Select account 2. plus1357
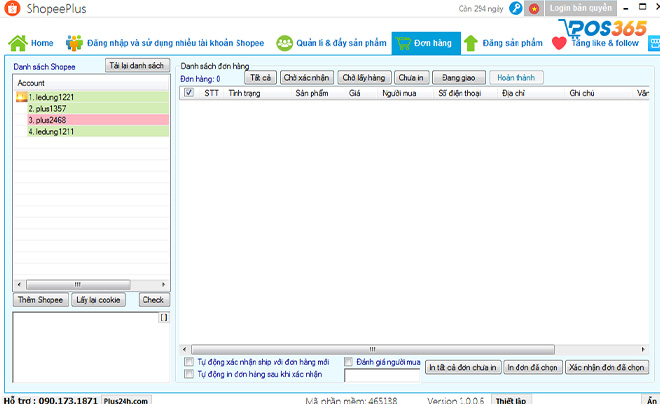 pyautogui.click(x=98, y=109)
